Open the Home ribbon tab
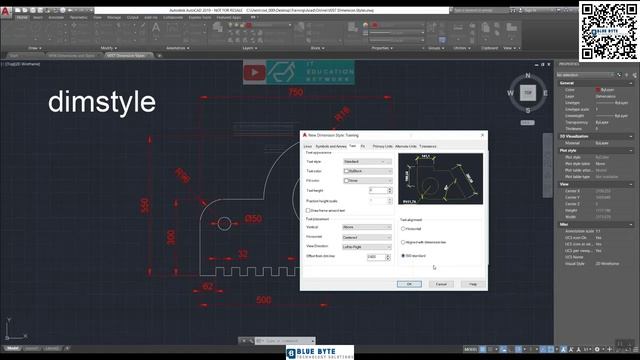This screenshot has height=360, width=640. pos(22,18)
